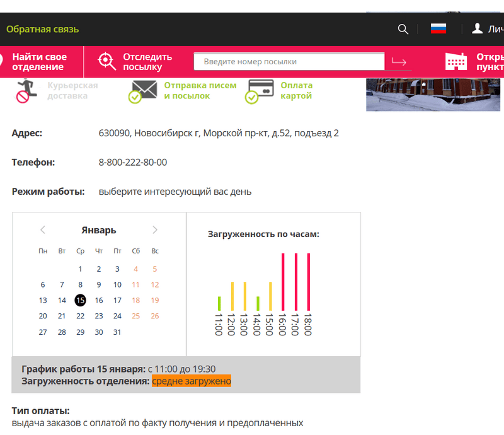Screen dimensions: 504x435
Task: Open the search magnifier icon
Action: click(x=403, y=29)
